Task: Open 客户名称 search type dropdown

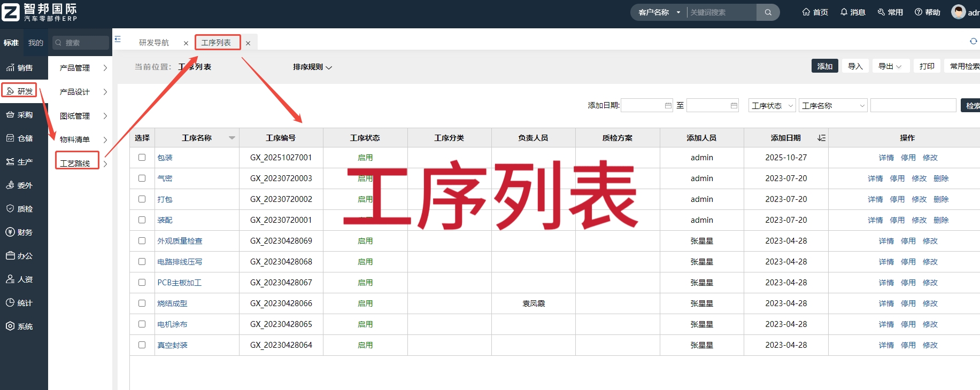Action: click(659, 12)
